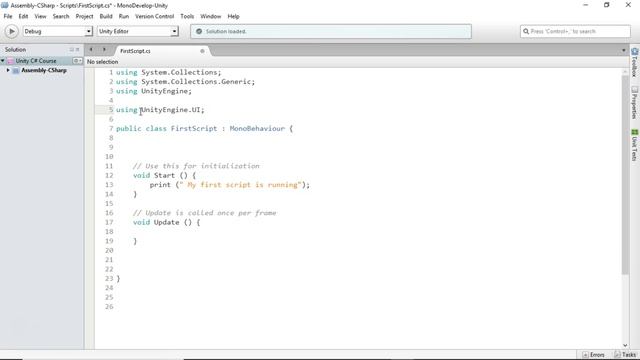The width and height of the screenshot is (640, 360).
Task: Open the Search menu
Action: [x=61, y=16]
